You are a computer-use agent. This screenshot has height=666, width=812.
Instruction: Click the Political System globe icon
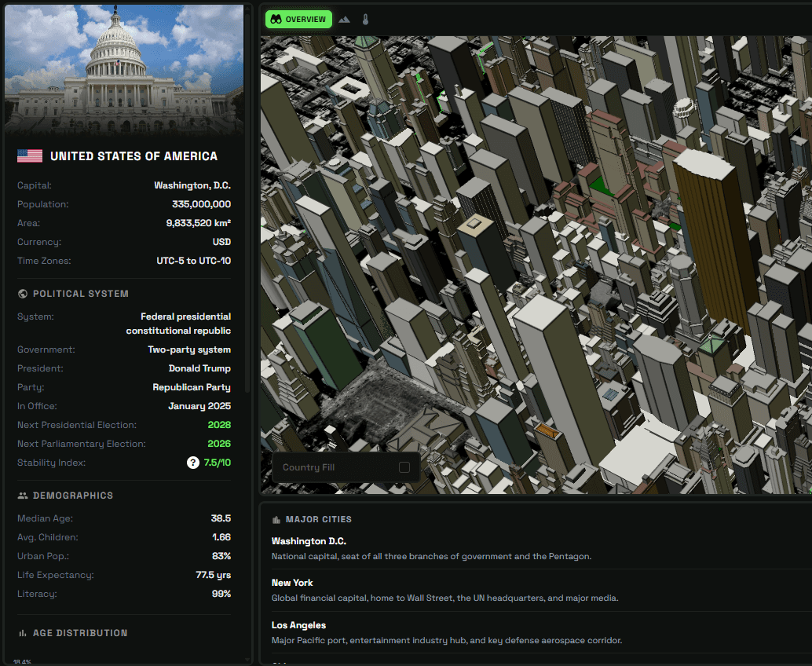[22, 294]
